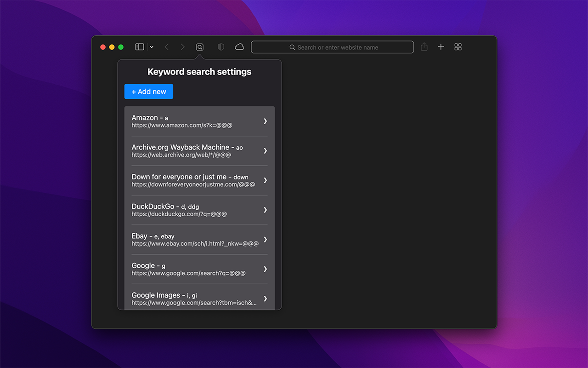Open the Keyword Search extension icon
This screenshot has height=368, width=588.
[x=199, y=46]
